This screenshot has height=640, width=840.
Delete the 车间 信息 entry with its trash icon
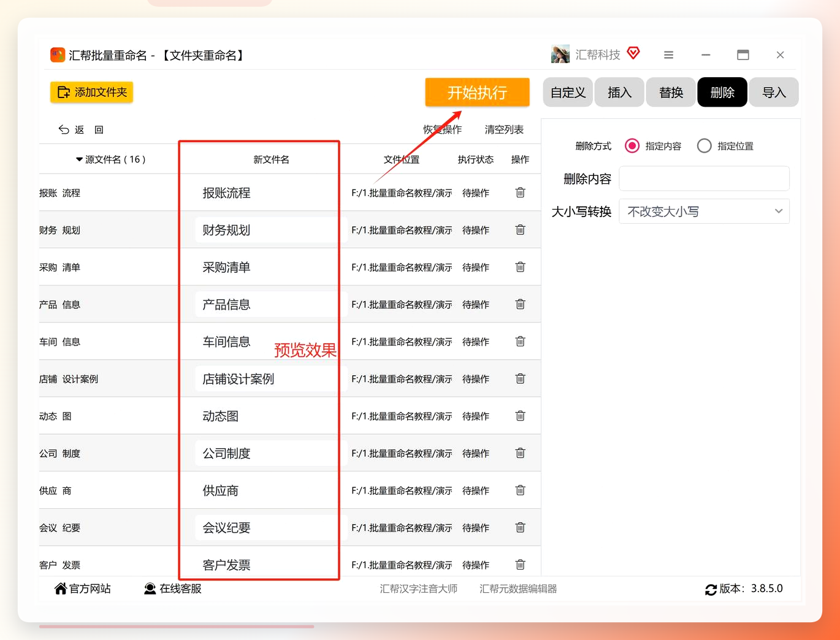(520, 341)
